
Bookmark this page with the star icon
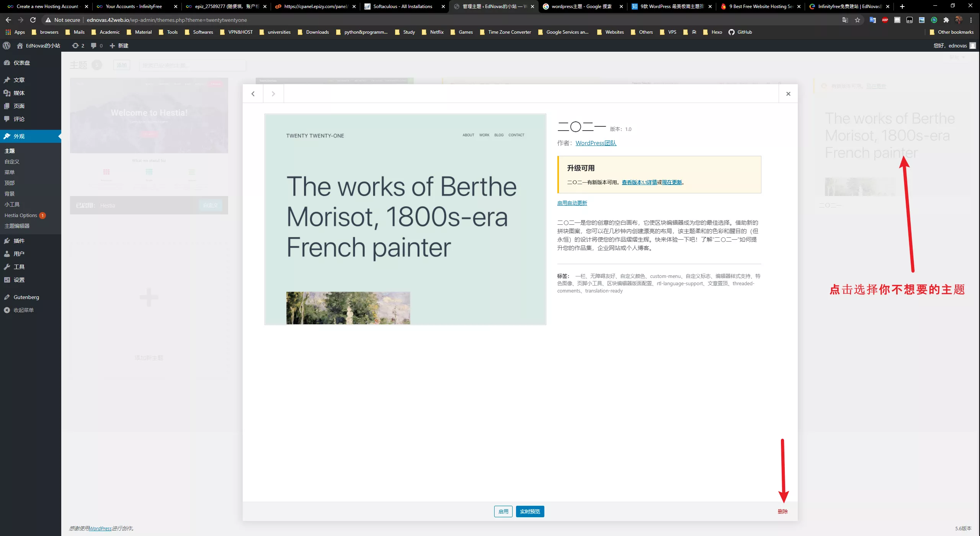[x=857, y=20]
